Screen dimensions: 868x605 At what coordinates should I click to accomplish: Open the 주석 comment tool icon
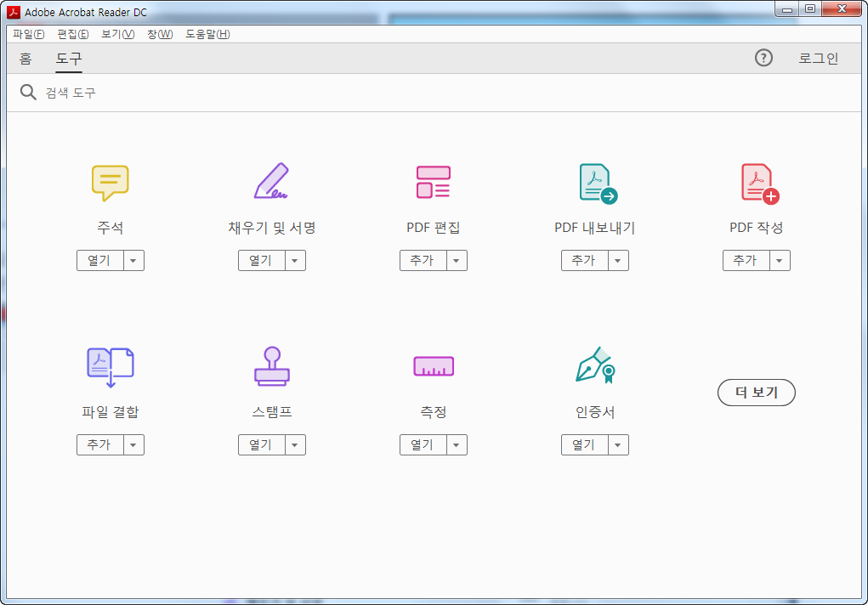pyautogui.click(x=111, y=183)
